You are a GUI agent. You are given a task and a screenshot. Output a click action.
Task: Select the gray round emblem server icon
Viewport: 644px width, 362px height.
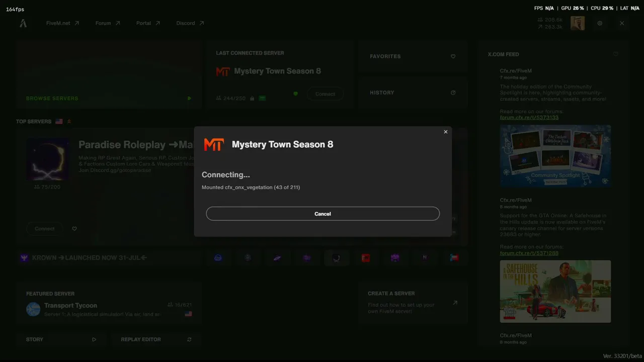(x=248, y=258)
